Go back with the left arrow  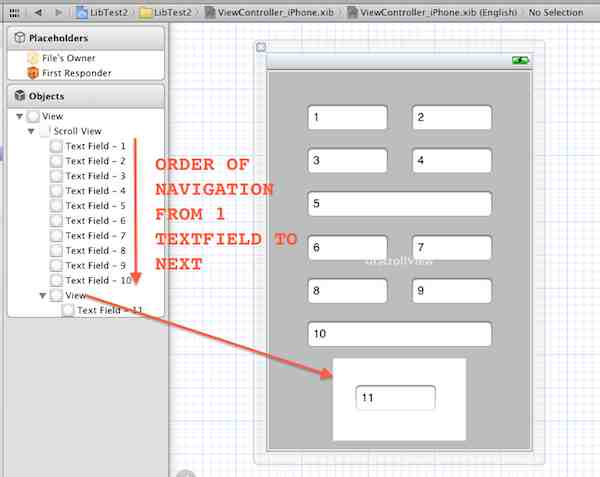[38, 12]
